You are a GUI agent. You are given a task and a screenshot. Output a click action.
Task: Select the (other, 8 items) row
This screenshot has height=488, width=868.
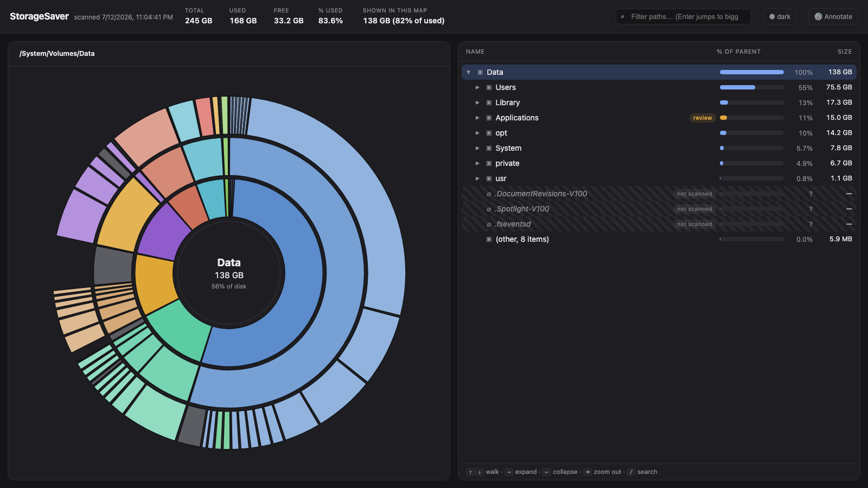(x=659, y=239)
